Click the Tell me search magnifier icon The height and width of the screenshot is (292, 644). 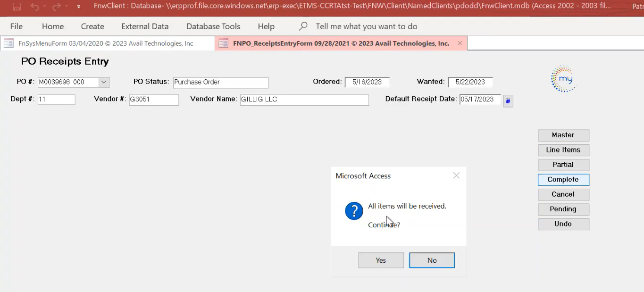click(303, 26)
